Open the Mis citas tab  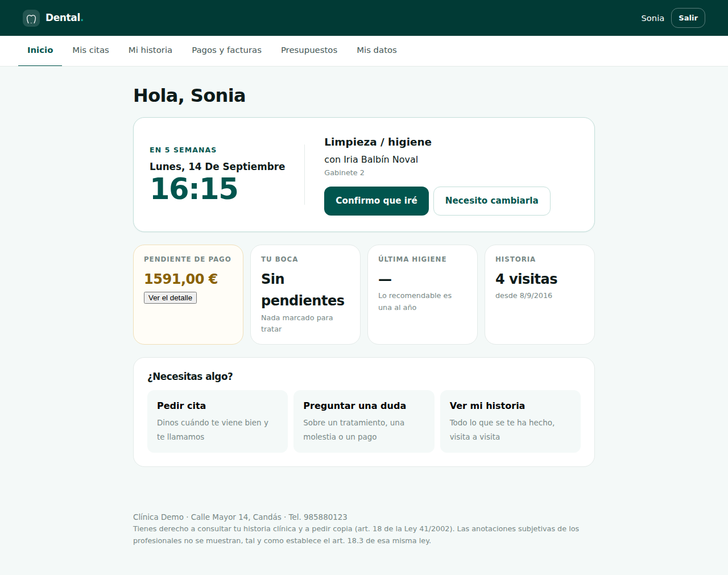tap(91, 50)
